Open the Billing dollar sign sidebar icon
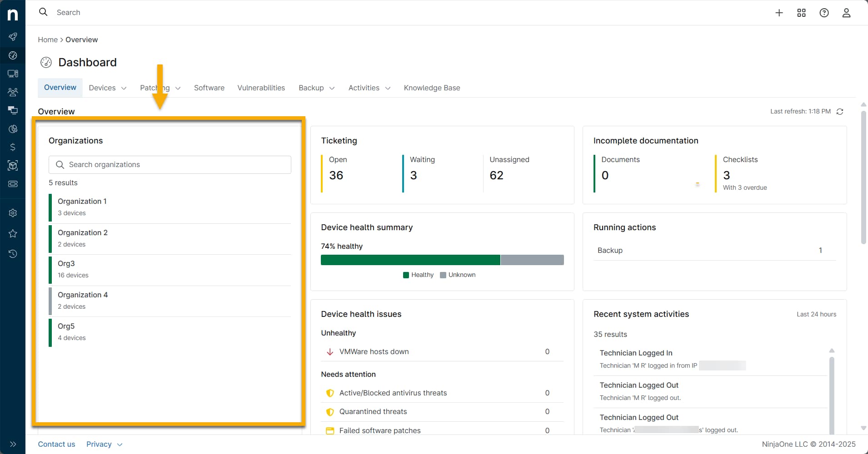The width and height of the screenshot is (868, 454). [x=13, y=147]
